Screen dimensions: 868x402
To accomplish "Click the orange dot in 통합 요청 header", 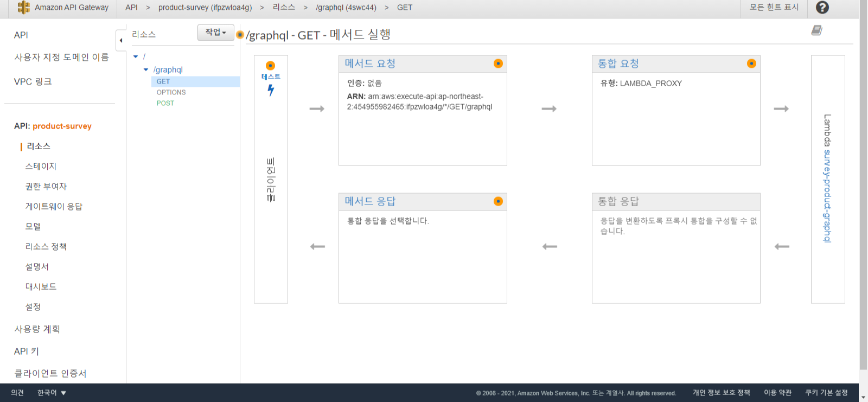I will pos(751,63).
